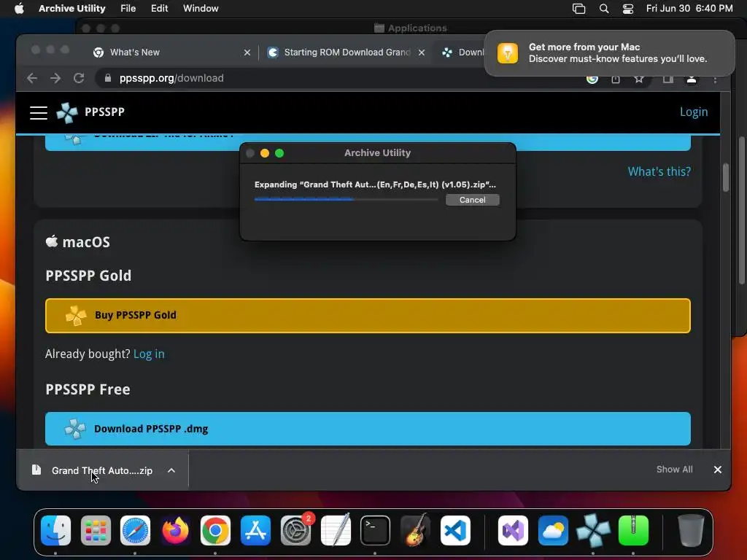Open GarageBand guitar icon in Dock
The width and height of the screenshot is (747, 560).
click(x=415, y=530)
